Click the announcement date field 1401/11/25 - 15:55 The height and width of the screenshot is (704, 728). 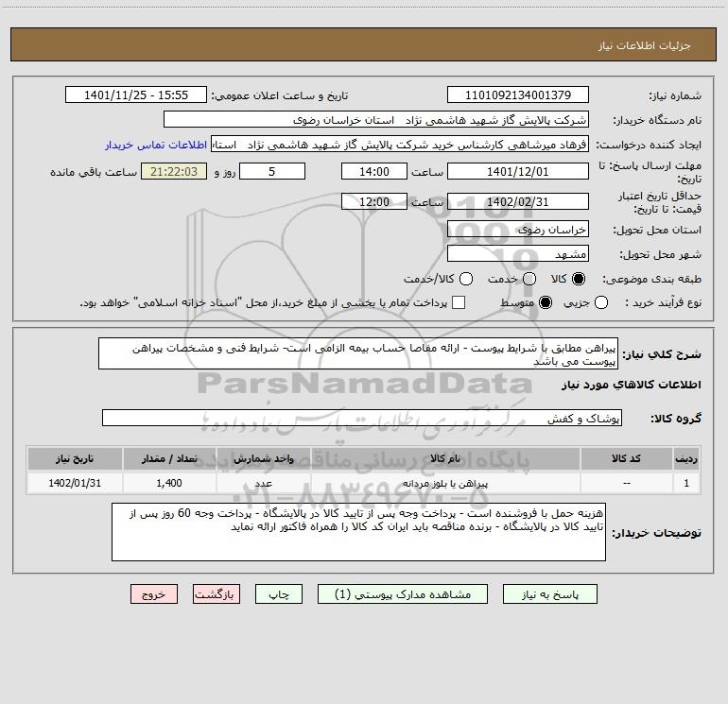click(x=136, y=94)
